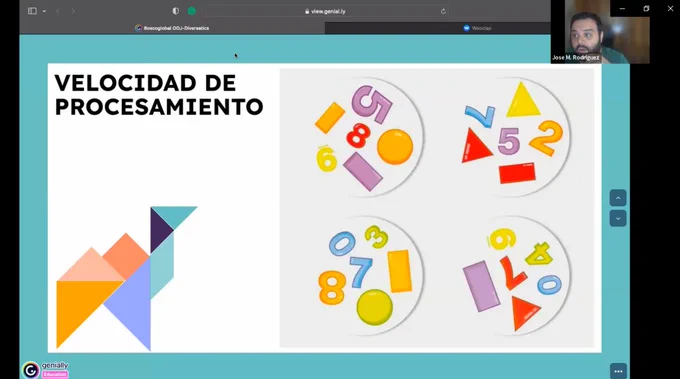Click the purple 5 in first circle
Viewport: 680px width, 379px height.
click(372, 104)
